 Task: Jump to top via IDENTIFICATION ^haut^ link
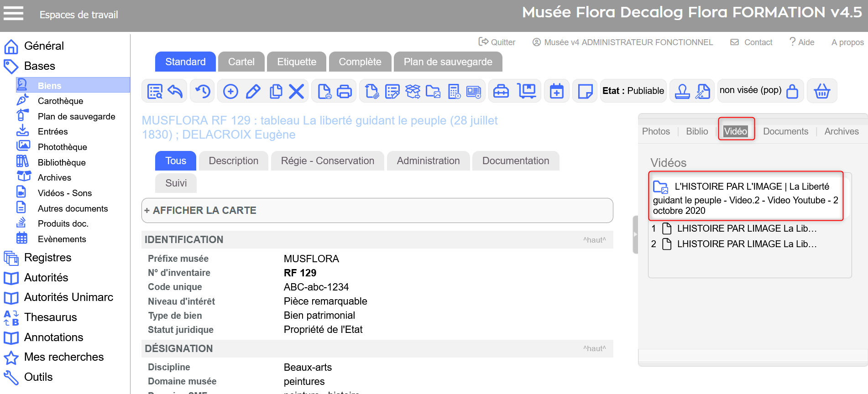click(594, 240)
